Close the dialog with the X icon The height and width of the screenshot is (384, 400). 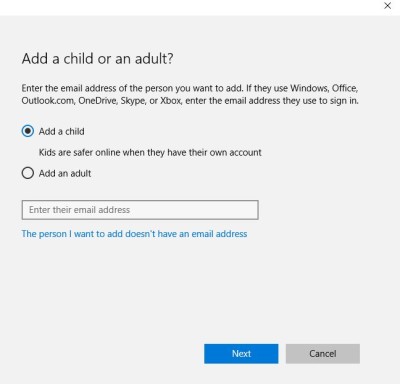tap(387, 6)
